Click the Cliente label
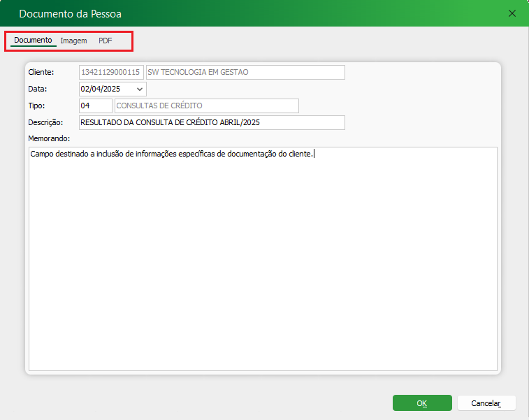Image resolution: width=529 pixels, height=420 pixels. pos(41,73)
